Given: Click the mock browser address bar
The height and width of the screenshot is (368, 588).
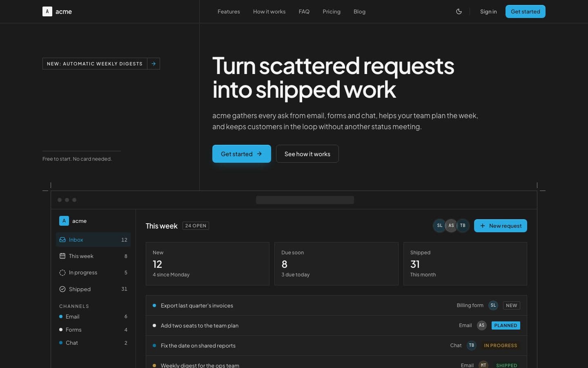Looking at the screenshot, I should [x=305, y=200].
